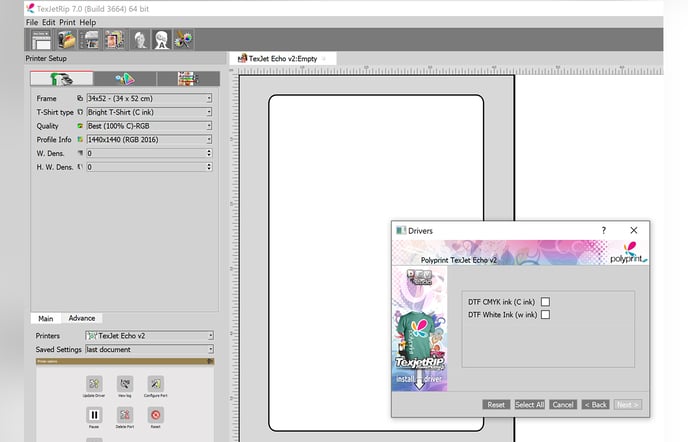Enable DTF White Ink (w ink) checkbox

[x=545, y=315]
